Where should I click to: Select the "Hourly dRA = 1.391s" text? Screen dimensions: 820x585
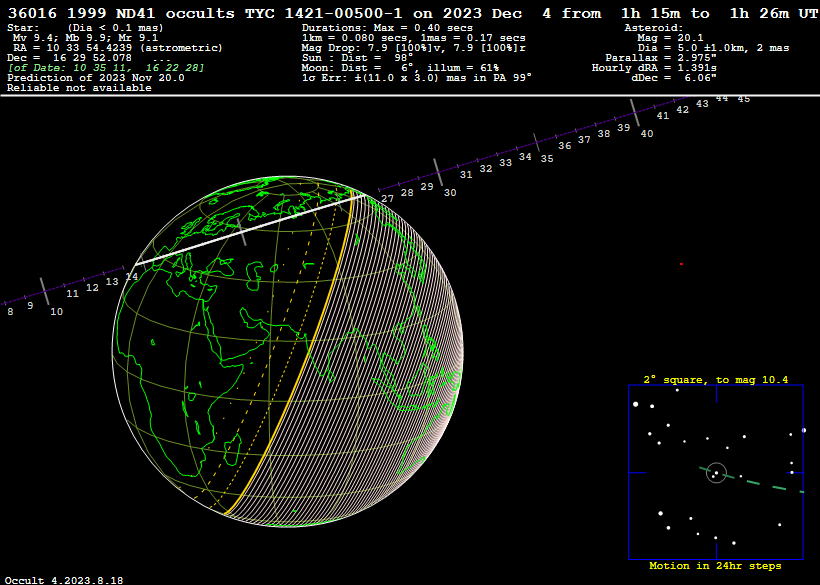(x=654, y=68)
